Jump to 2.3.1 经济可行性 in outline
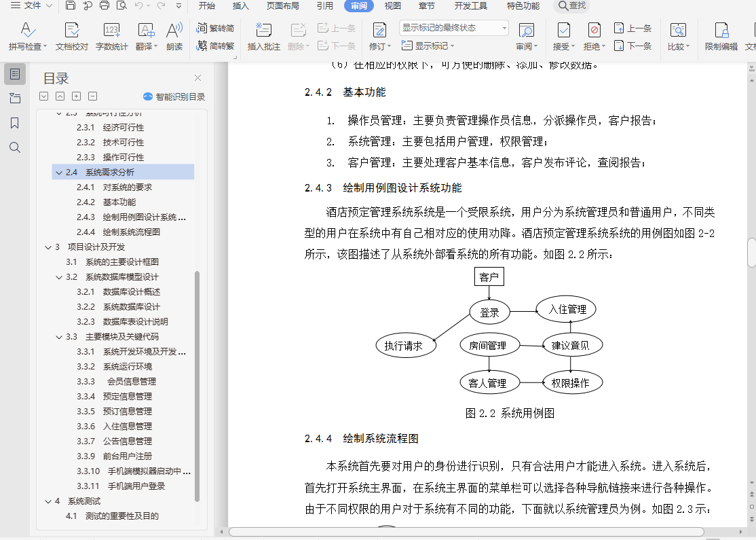Image resolution: width=756 pixels, height=540 pixels. (x=110, y=128)
